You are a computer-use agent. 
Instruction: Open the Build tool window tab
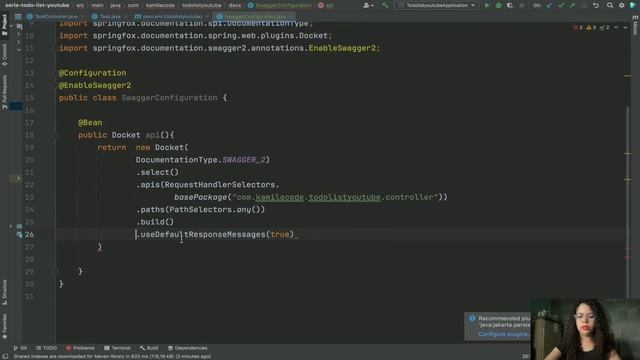149,348
